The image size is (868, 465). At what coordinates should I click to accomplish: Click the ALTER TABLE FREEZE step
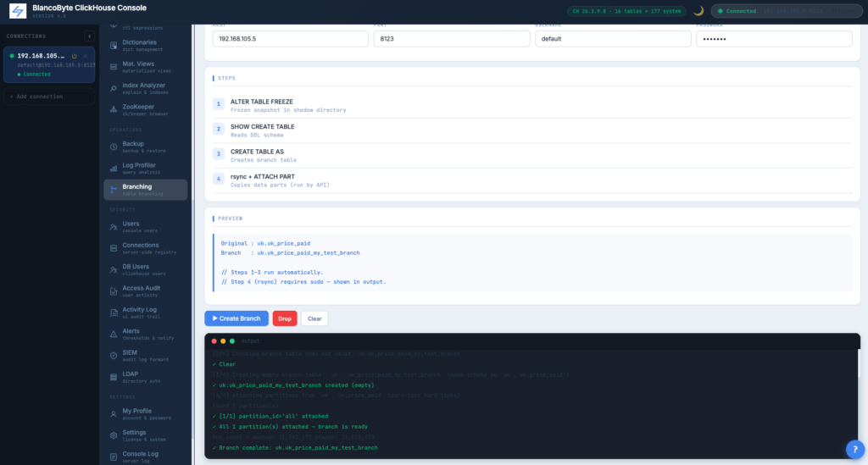pos(532,106)
